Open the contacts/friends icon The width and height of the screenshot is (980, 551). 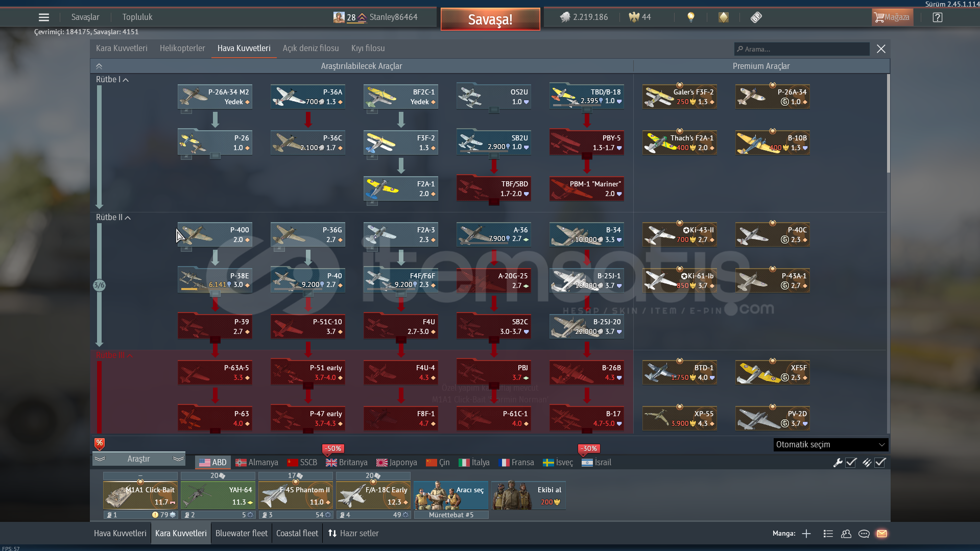coord(846,534)
